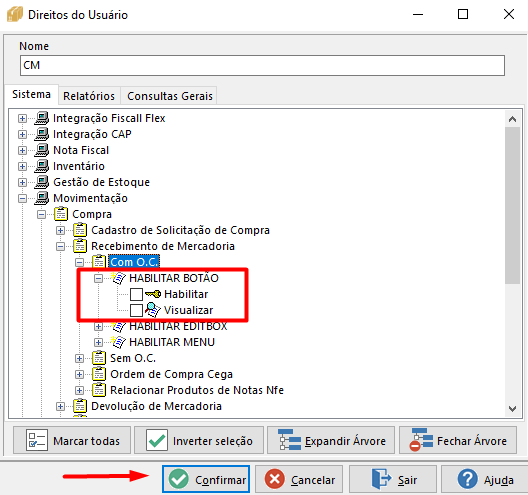Viewport: 528px width, 495px height.
Task: Expand the HABILITAR MENU node
Action: (x=98, y=342)
